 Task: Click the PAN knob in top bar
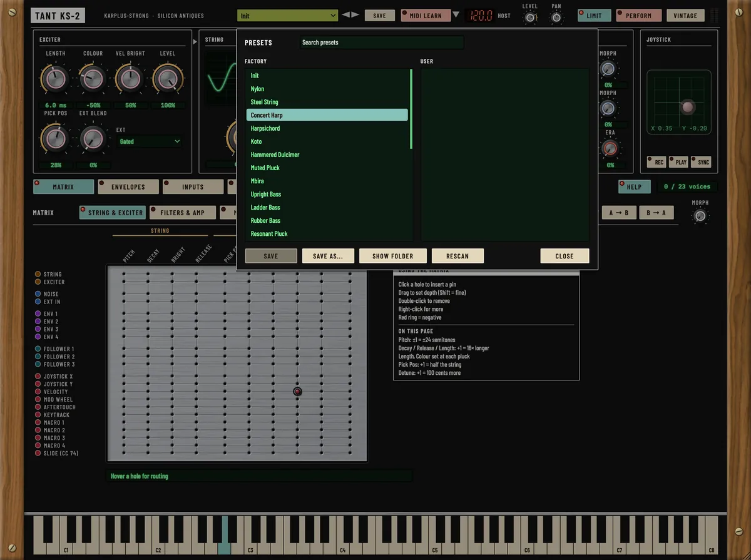coord(556,18)
